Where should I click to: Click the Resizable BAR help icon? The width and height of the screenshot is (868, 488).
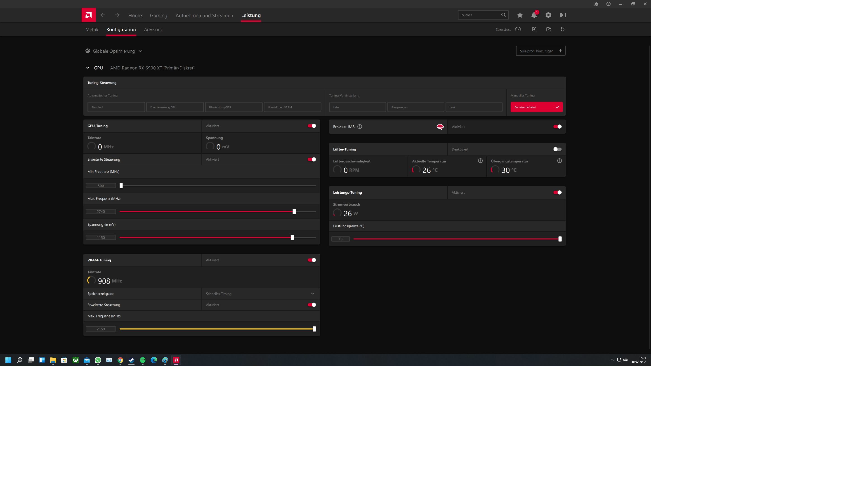[360, 127]
